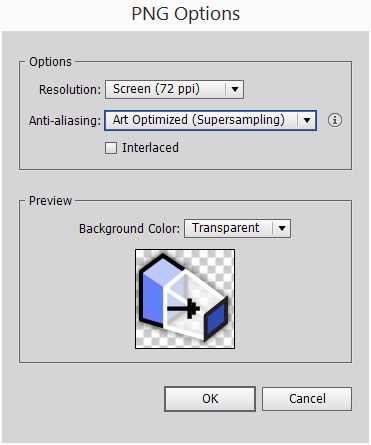
Task: Click the black arrow in preview artwork
Action: point(183,308)
